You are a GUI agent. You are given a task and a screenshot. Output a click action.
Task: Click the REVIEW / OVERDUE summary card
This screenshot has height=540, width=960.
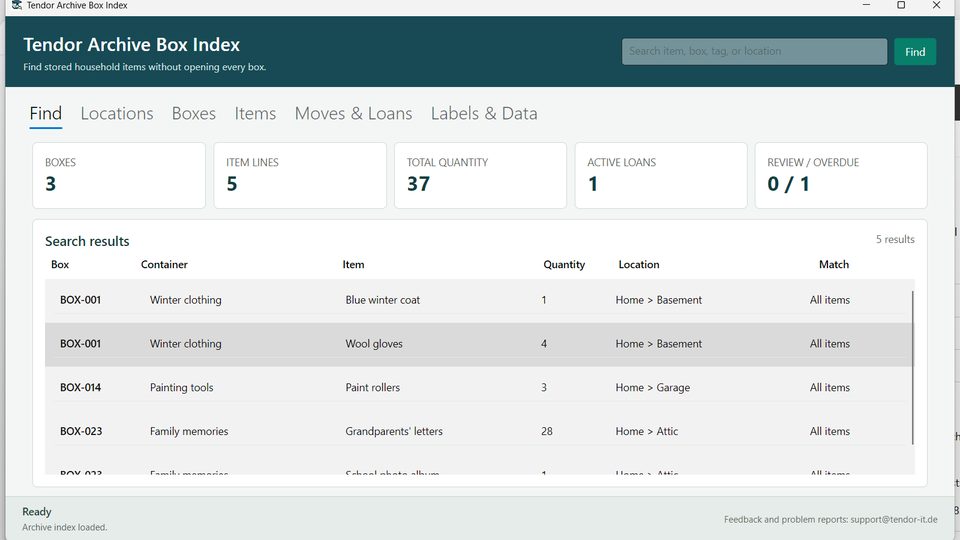coord(841,176)
